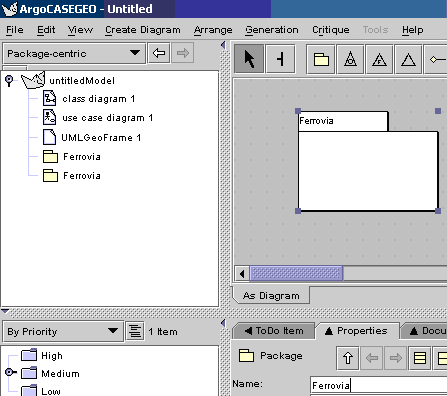Image resolution: width=447 pixels, height=396 pixels.
Task: Open the Critique menu
Action: 331,30
